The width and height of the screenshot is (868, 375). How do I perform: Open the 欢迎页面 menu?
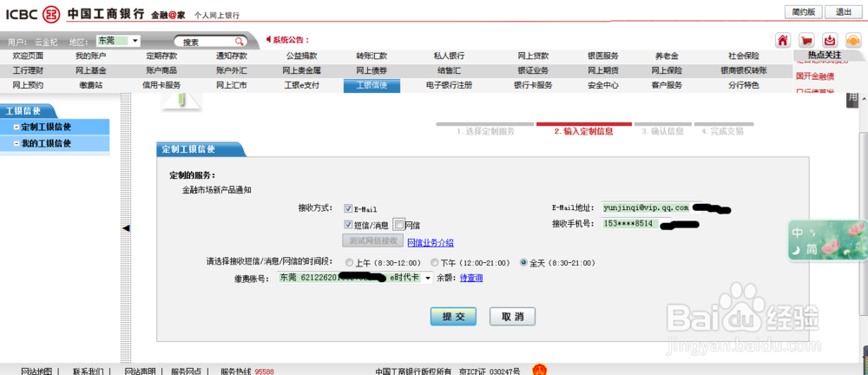click(28, 56)
